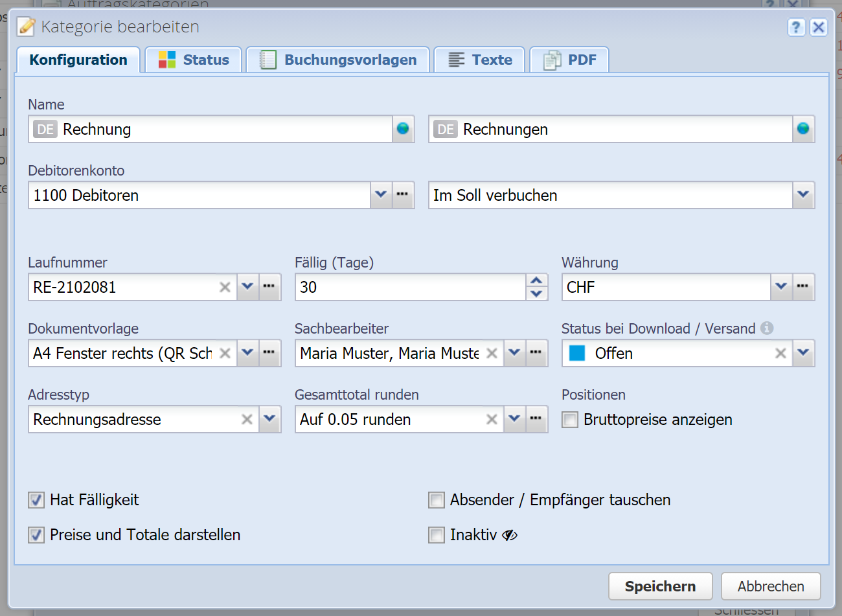Enable Bruttopreise anzeigen checkbox
Image resolution: width=842 pixels, height=616 pixels.
570,420
